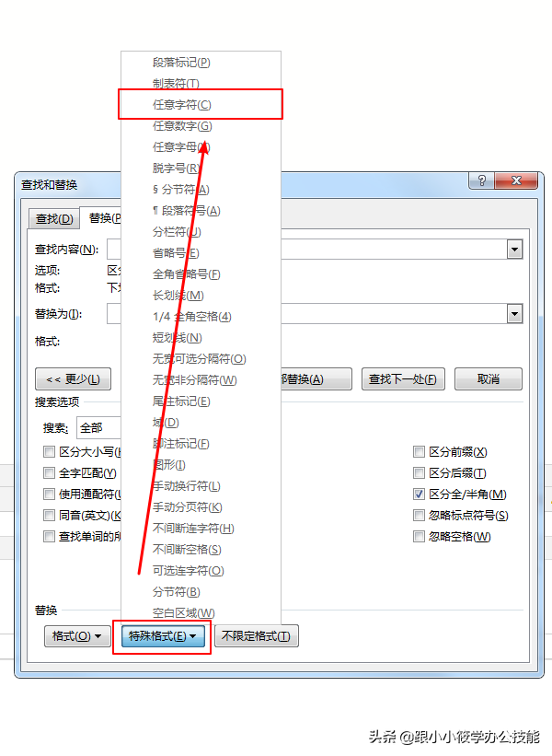Enable the 区分前缀(X) checkbox
552x756 pixels.
tap(419, 452)
